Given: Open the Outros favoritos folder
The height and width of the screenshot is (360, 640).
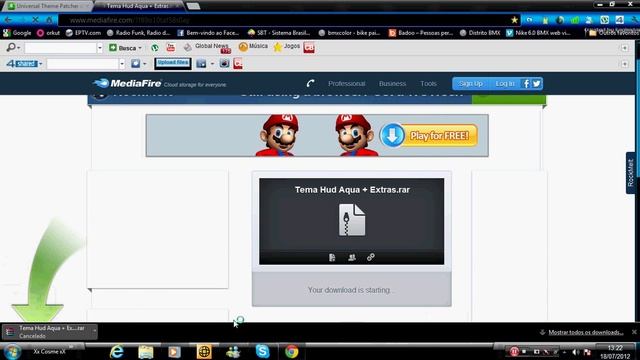Looking at the screenshot, I should tap(613, 33).
